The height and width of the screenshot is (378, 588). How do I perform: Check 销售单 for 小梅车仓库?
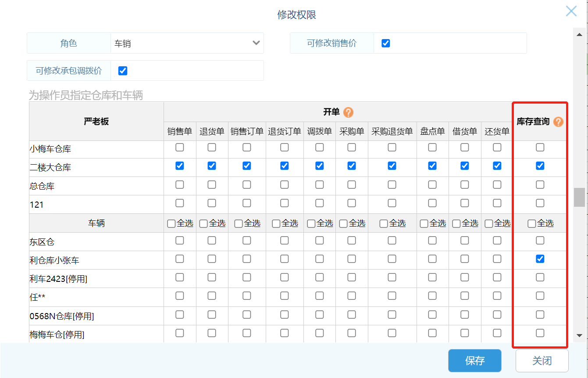(x=180, y=148)
